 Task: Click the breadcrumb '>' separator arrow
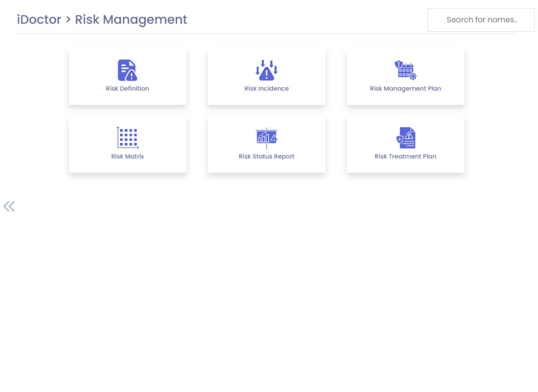coord(68,20)
